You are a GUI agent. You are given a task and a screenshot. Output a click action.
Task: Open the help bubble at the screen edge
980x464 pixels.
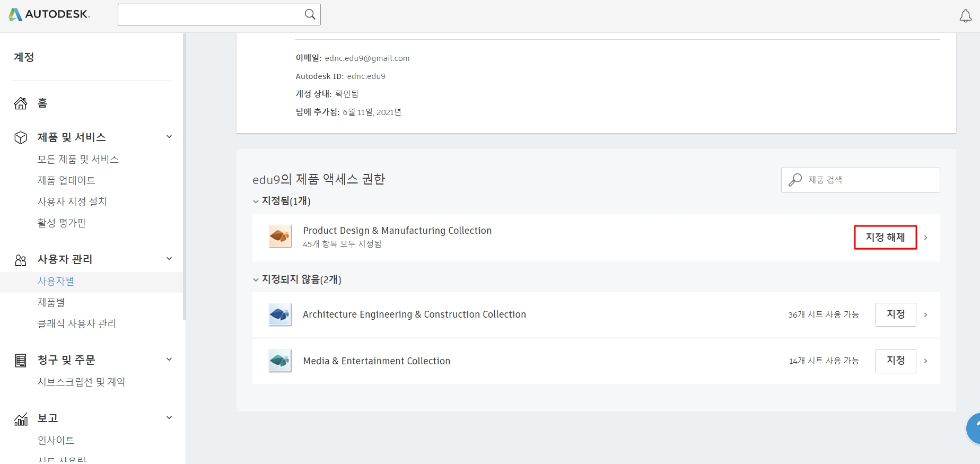pyautogui.click(x=974, y=428)
